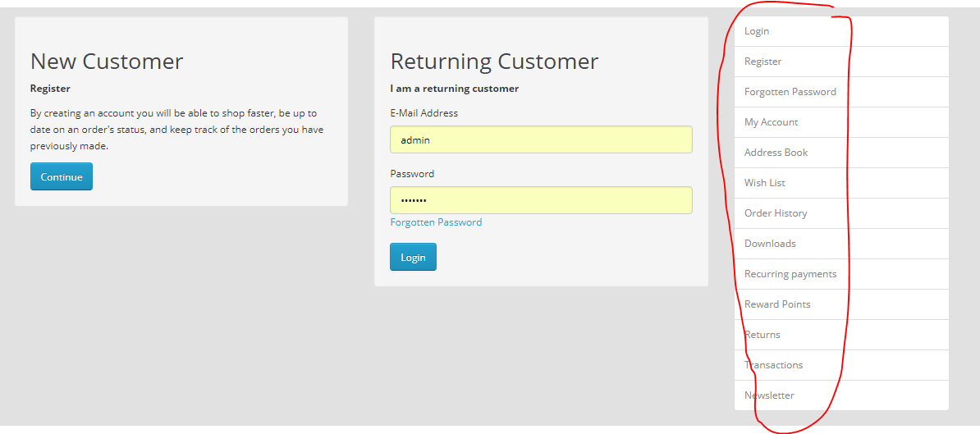The image size is (980, 434).
Task: Select Recurring payments in the sidebar
Action: [841, 274]
